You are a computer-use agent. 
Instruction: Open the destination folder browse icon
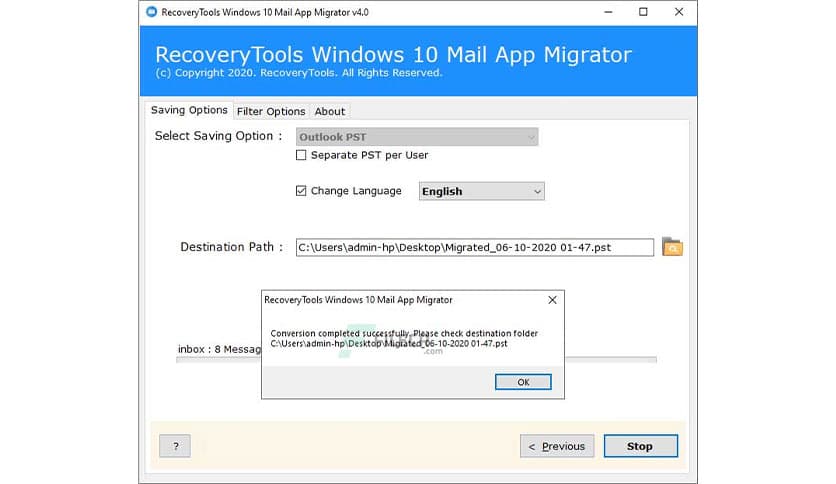(x=672, y=247)
